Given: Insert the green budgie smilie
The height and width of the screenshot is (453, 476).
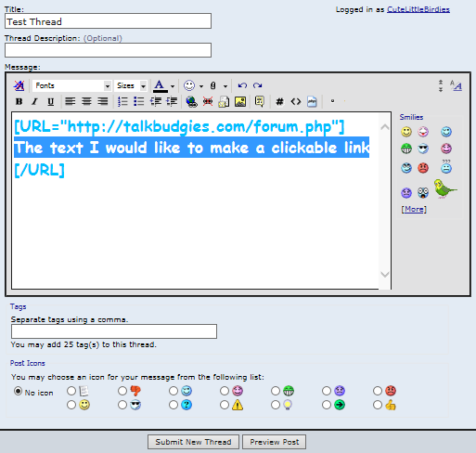Looking at the screenshot, I should click(x=444, y=188).
